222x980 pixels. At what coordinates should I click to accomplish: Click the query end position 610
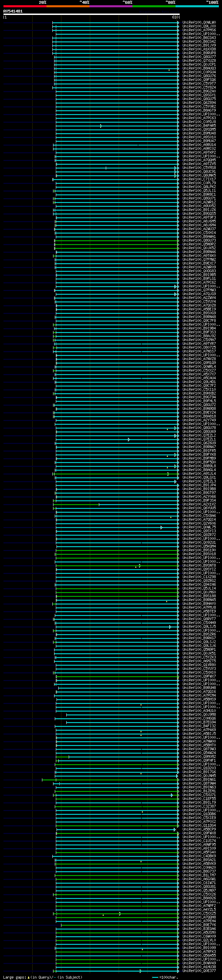click(175, 17)
